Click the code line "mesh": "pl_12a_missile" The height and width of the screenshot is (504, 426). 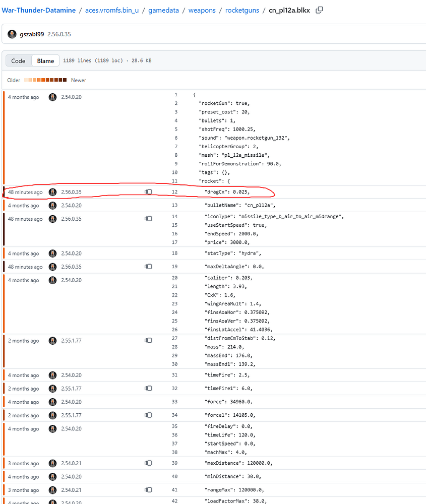pyautogui.click(x=234, y=155)
